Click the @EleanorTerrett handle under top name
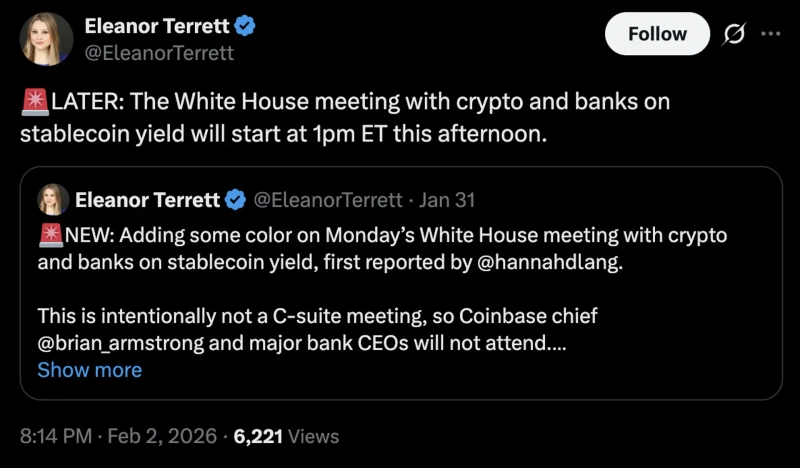Image resolution: width=800 pixels, height=468 pixels. 159,52
